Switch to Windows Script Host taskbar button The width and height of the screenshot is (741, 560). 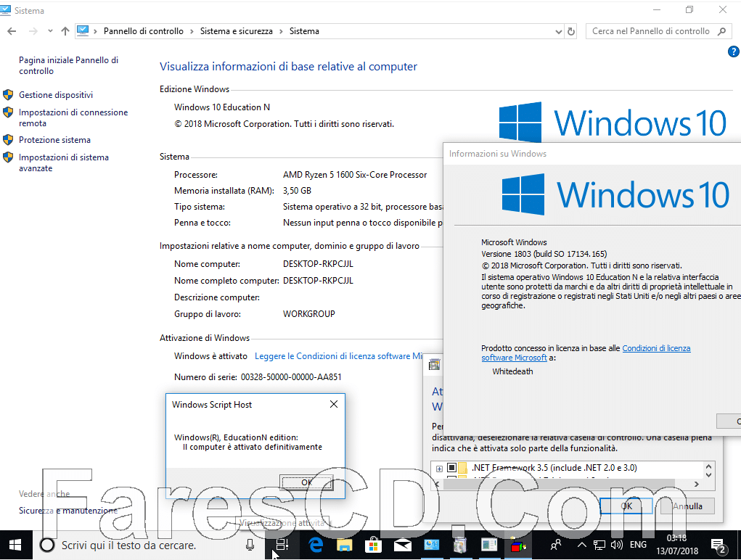click(x=518, y=545)
